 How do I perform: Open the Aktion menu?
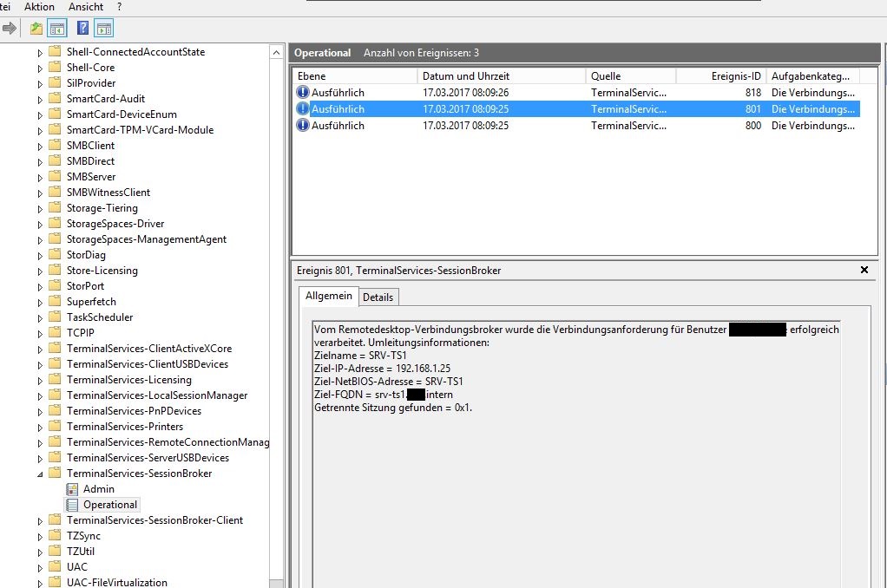(x=39, y=7)
